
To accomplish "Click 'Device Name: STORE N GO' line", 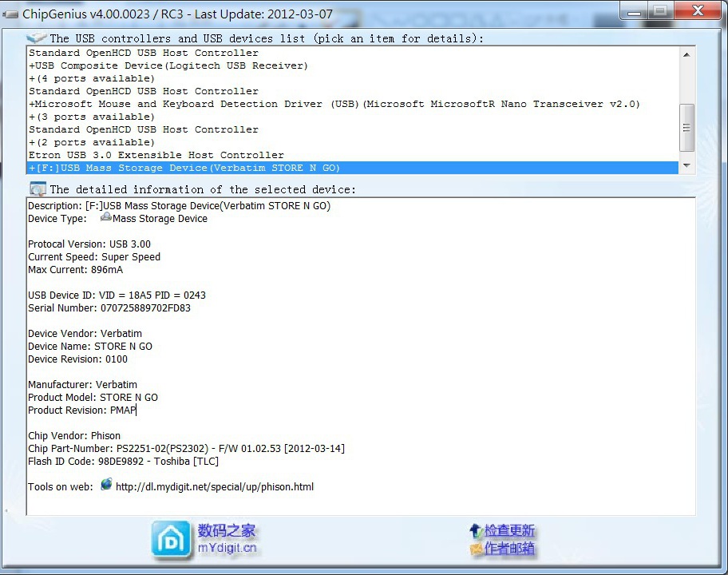I will point(90,347).
